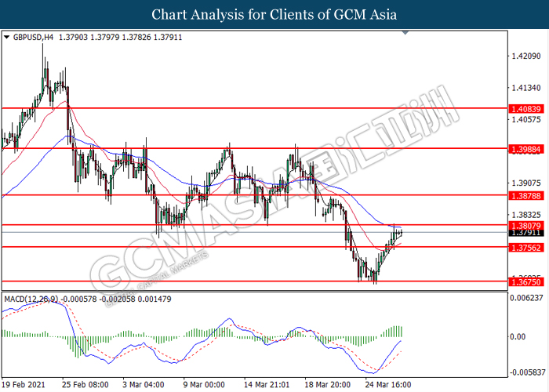Click the 18 Mar 20:00 time label
549x392 pixels.
click(x=328, y=385)
